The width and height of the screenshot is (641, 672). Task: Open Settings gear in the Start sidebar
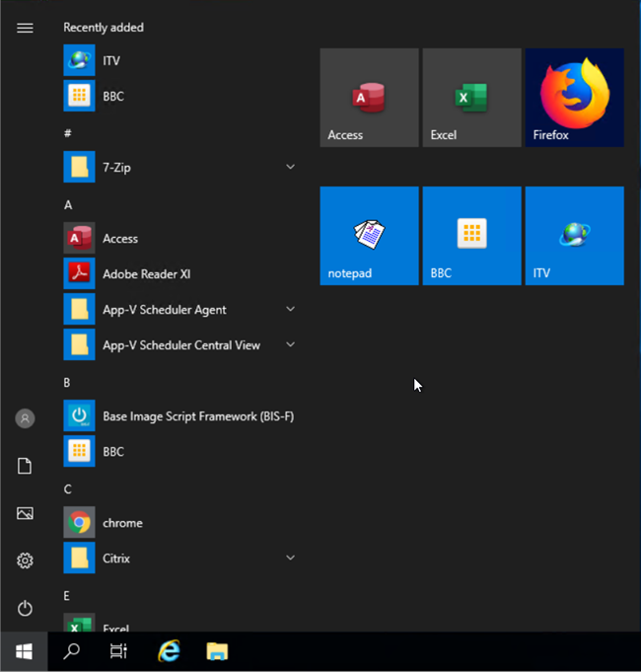(25, 560)
